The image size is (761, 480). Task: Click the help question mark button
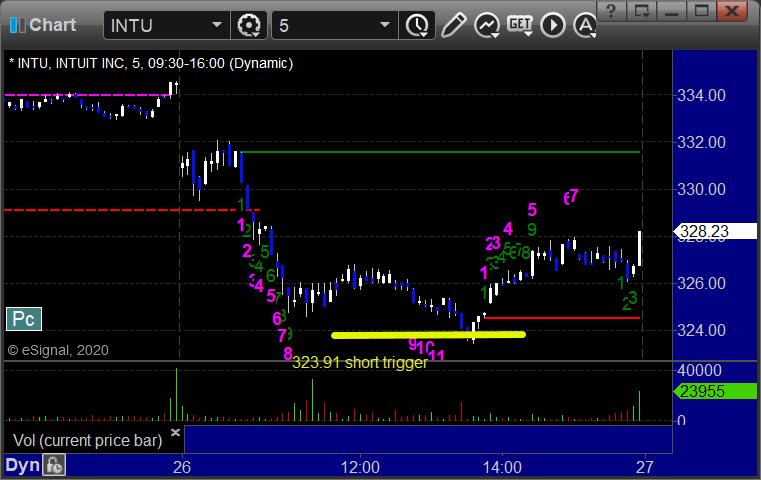[x=611, y=11]
